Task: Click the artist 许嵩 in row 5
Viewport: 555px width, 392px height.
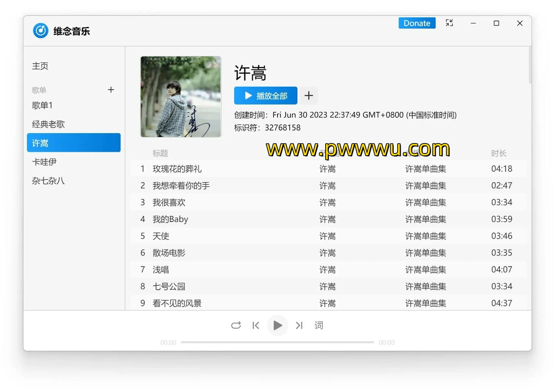Action: [x=327, y=236]
